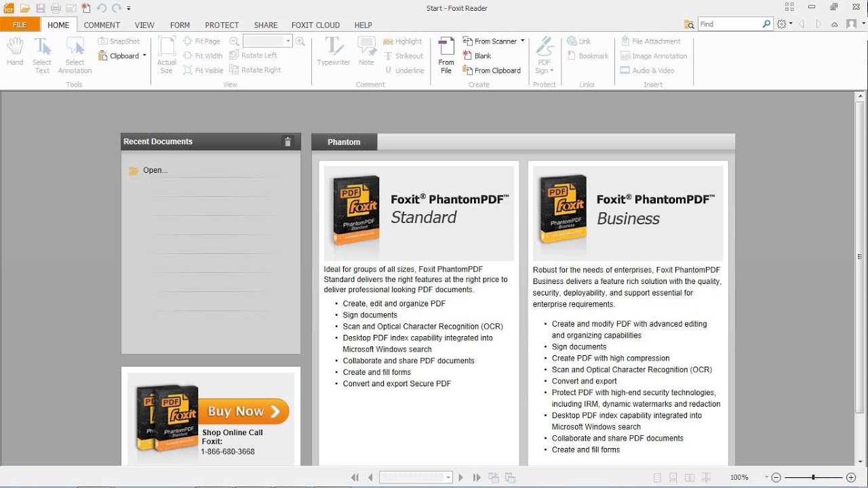Click the Actual Size view button
Image resolution: width=868 pixels, height=488 pixels.
coord(167,55)
